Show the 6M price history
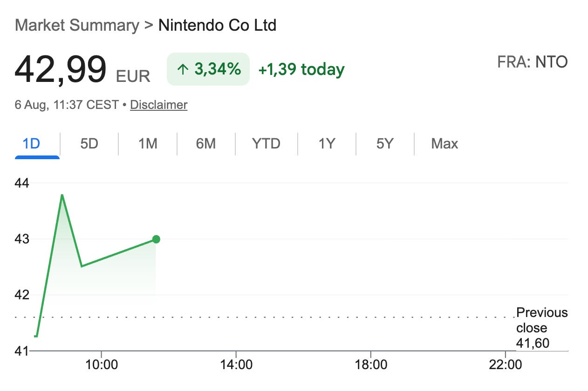The width and height of the screenshot is (588, 391). point(206,143)
